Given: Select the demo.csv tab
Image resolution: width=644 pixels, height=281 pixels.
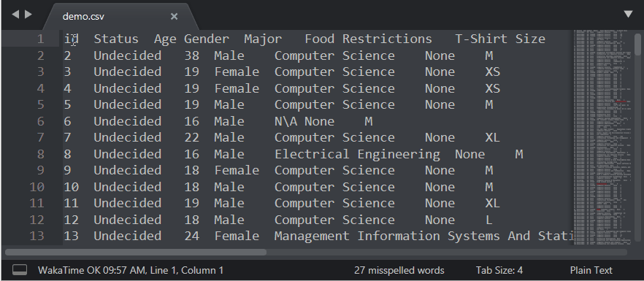Looking at the screenshot, I should pyautogui.click(x=120, y=17).
